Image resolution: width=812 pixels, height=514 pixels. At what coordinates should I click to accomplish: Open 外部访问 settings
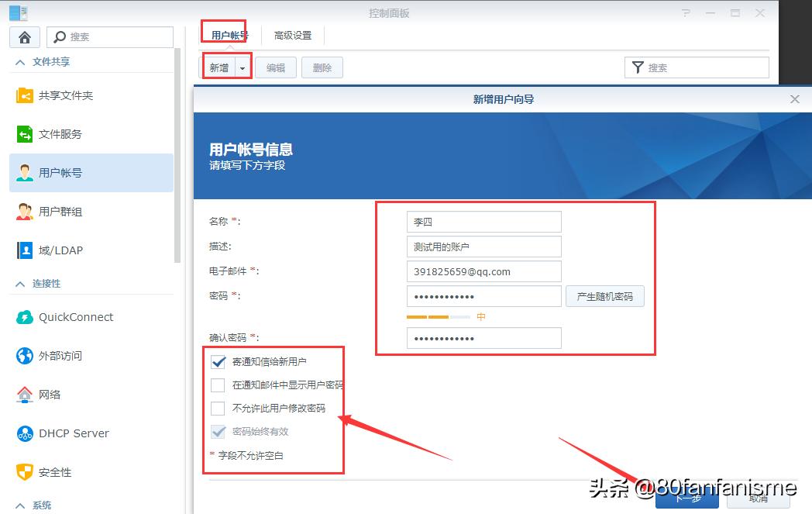coord(62,355)
